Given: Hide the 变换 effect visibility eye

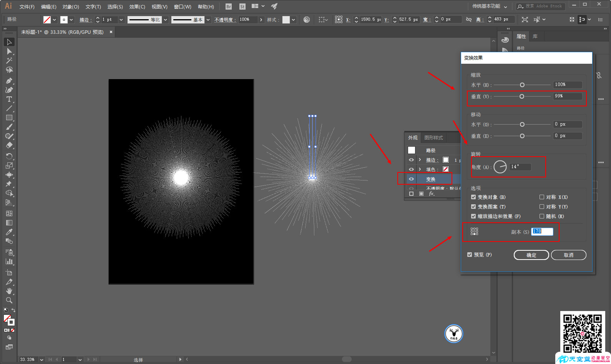Looking at the screenshot, I should coord(411,179).
